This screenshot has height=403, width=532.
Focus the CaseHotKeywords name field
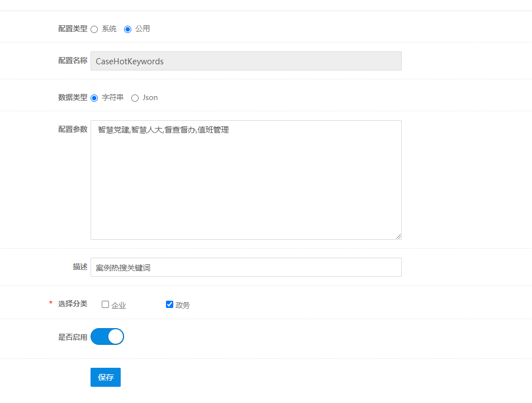(246, 61)
